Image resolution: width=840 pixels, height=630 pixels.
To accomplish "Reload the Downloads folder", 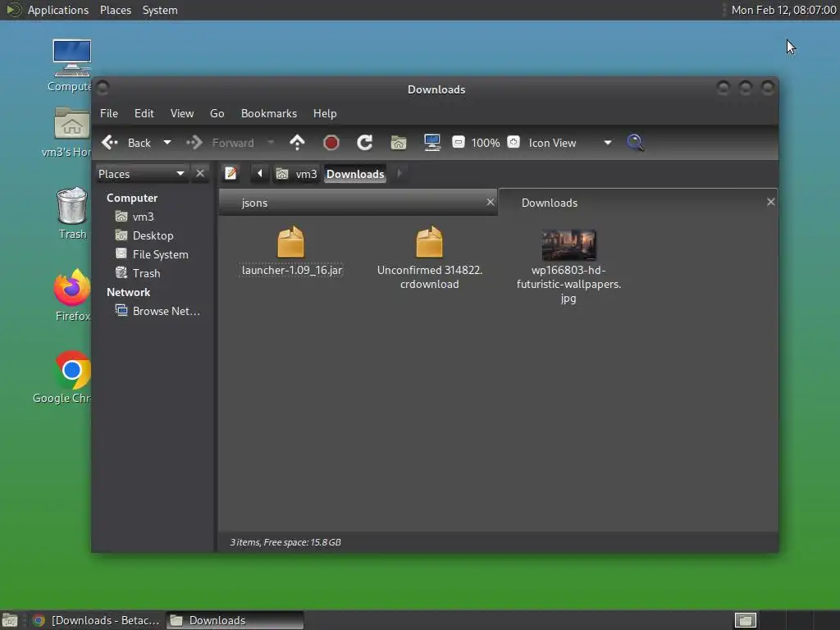I will tap(365, 143).
